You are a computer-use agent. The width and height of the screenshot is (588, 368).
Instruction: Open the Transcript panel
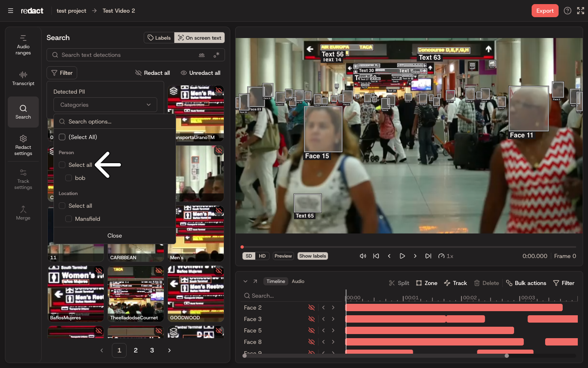23,79
